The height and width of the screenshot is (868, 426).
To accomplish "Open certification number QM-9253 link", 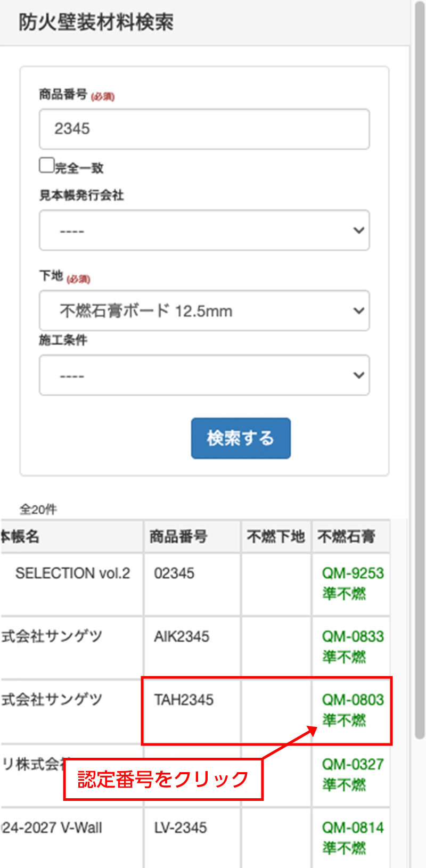I will tap(353, 573).
